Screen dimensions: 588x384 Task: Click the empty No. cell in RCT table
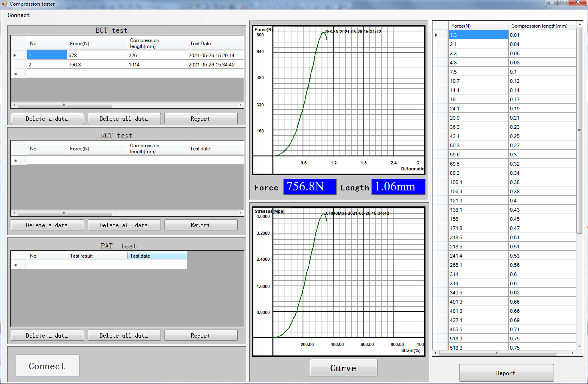pyautogui.click(x=47, y=161)
